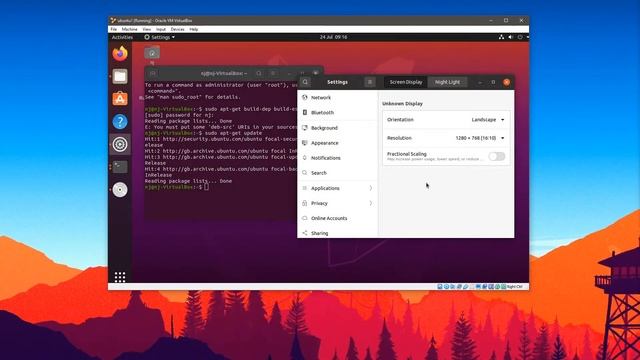Open the Terminal hamburger menu
Viewport: 640px width, 360px height.
coord(273,73)
